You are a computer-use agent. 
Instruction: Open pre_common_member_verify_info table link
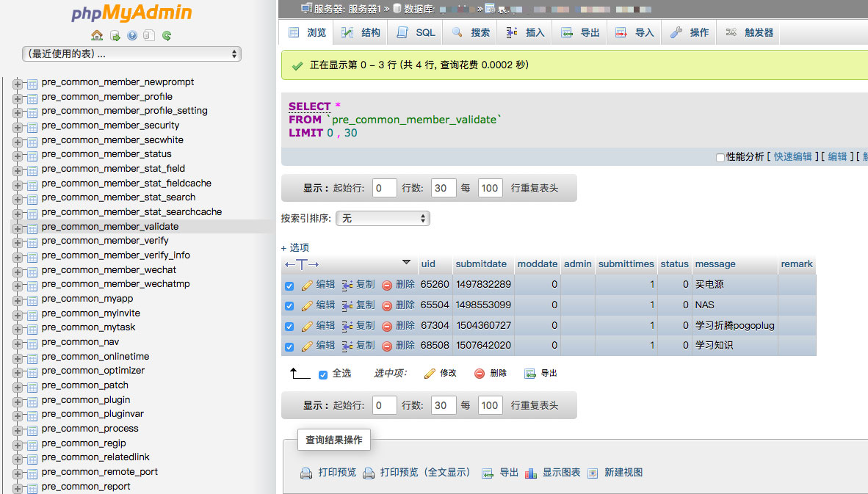pyautogui.click(x=115, y=255)
